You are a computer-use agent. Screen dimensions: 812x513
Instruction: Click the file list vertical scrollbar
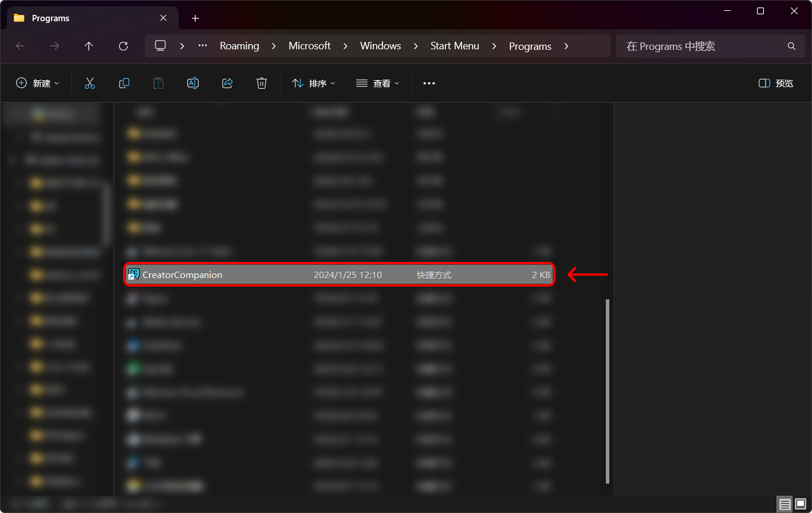coord(608,391)
